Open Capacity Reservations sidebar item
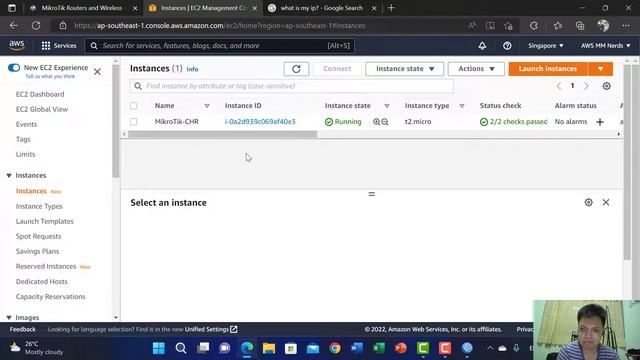640x360 pixels. click(x=51, y=297)
